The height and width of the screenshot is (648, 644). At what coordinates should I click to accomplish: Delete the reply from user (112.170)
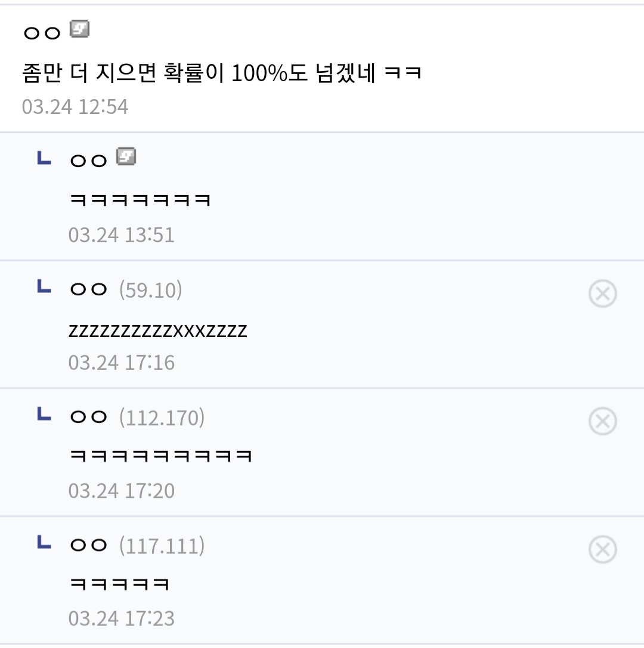pyautogui.click(x=602, y=422)
